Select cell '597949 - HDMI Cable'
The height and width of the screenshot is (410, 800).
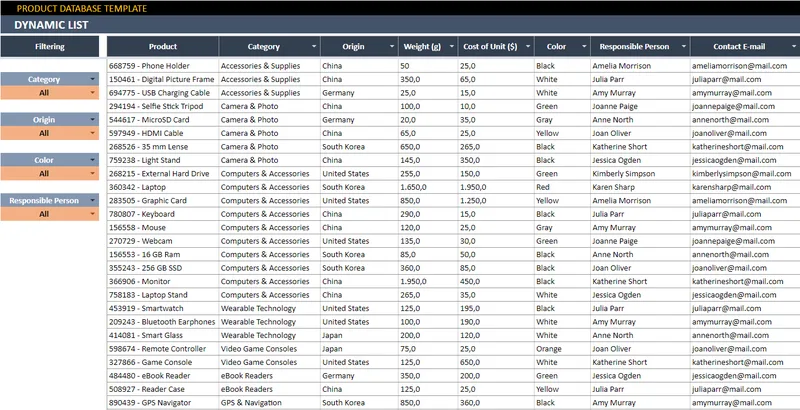pos(163,133)
